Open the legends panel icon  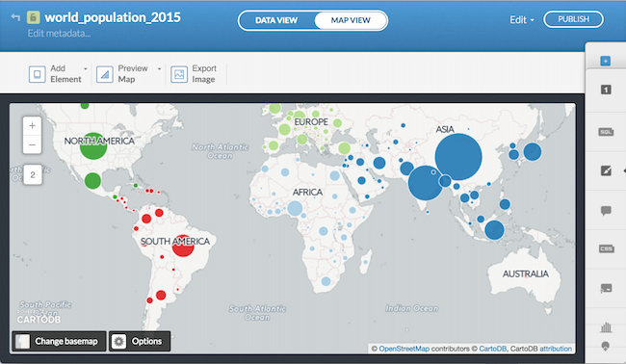click(606, 288)
